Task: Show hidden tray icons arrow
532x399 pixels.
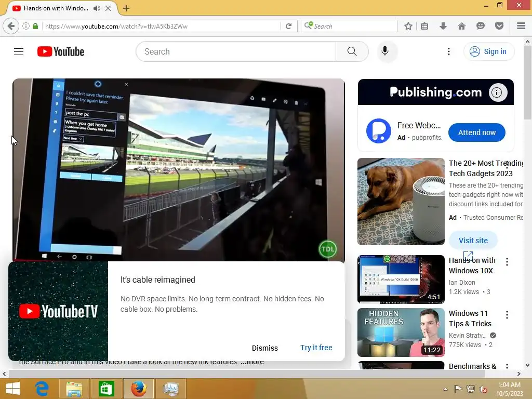Action: [x=445, y=389]
